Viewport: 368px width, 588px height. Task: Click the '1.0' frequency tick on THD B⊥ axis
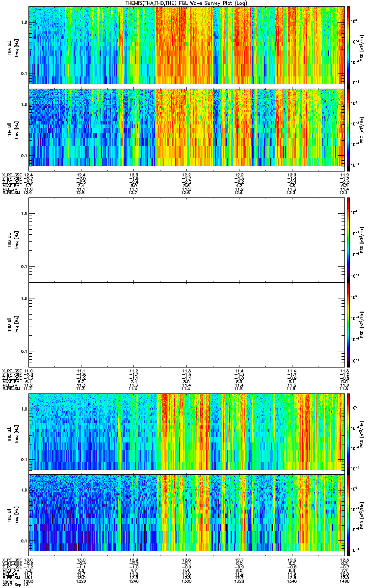tap(24, 214)
